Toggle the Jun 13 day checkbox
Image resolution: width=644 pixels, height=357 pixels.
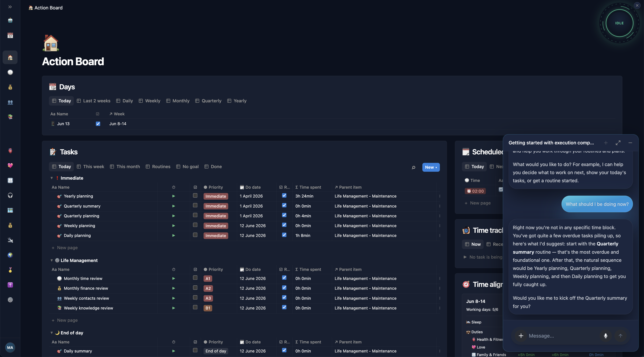pos(98,124)
